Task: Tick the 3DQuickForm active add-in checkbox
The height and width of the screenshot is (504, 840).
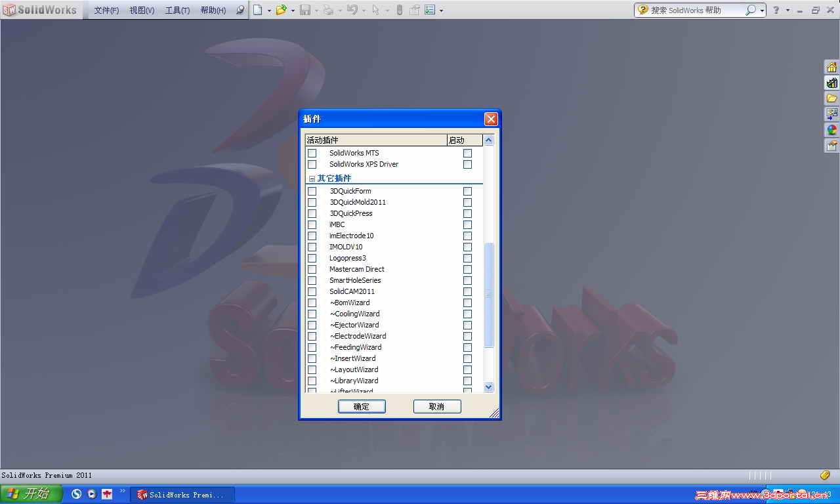Action: (312, 191)
